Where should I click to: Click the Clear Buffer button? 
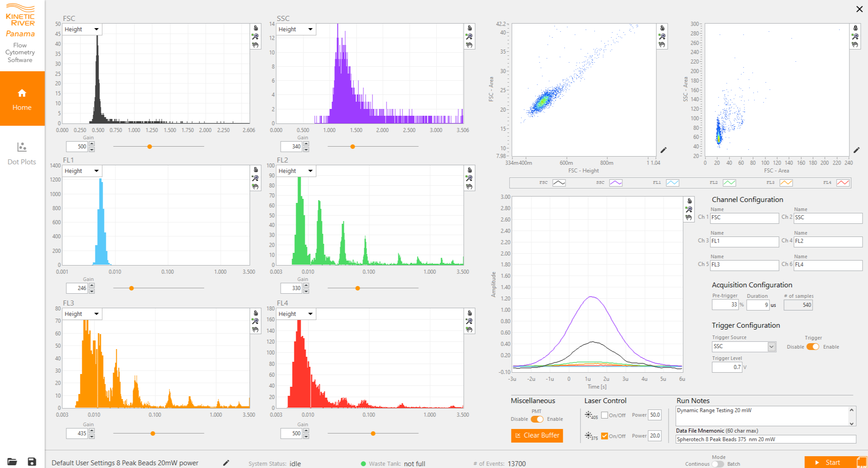click(x=537, y=435)
